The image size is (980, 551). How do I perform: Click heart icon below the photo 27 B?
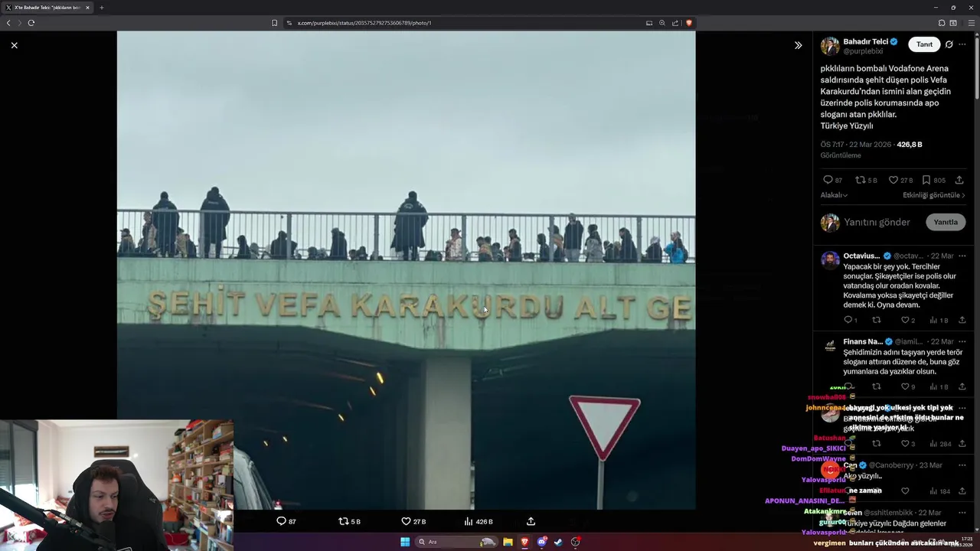tap(407, 521)
